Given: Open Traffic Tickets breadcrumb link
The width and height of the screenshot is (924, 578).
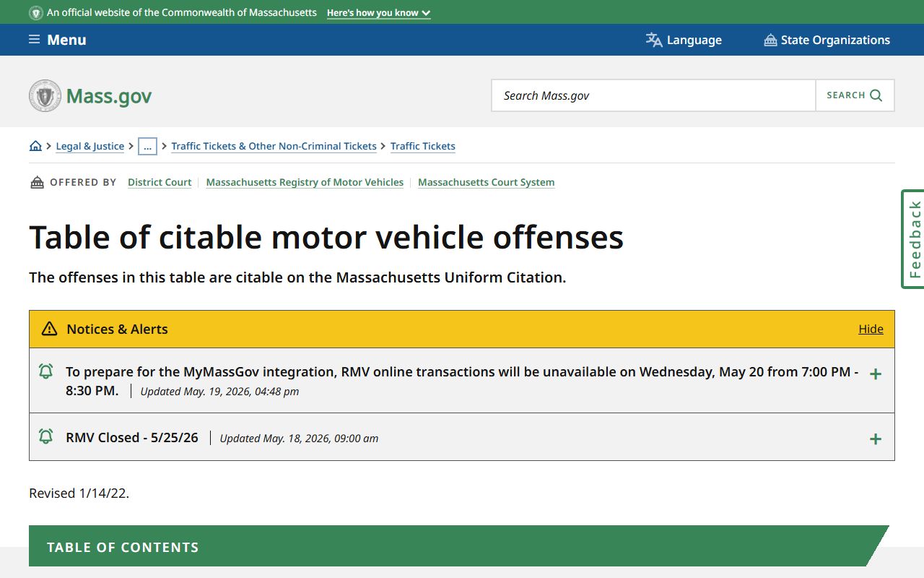Looking at the screenshot, I should [422, 146].
